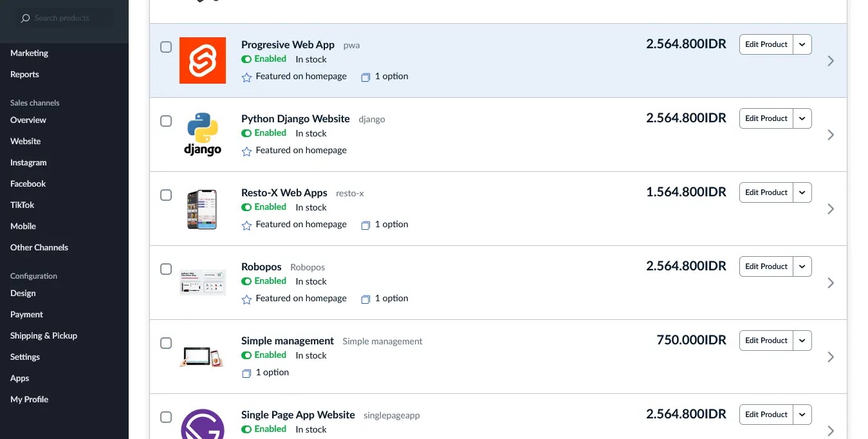The image size is (868, 439).
Task: Toggle Enabled switch for Python Django Website
Action: (246, 133)
